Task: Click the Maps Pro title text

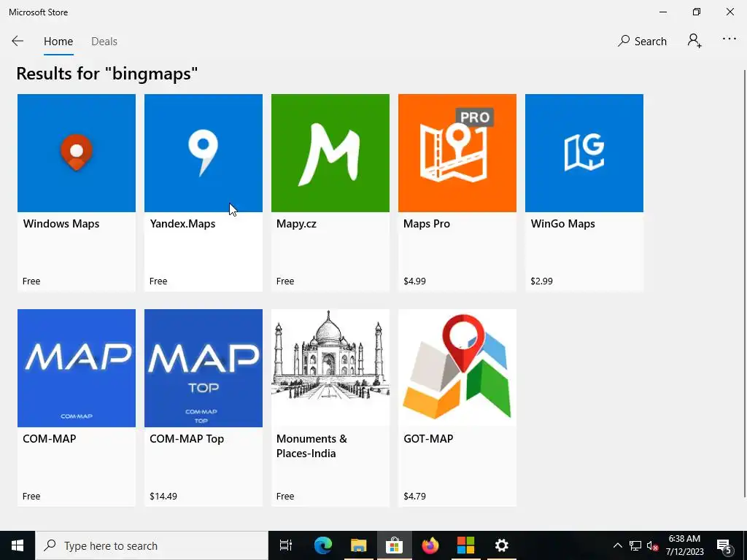Action: (x=426, y=224)
